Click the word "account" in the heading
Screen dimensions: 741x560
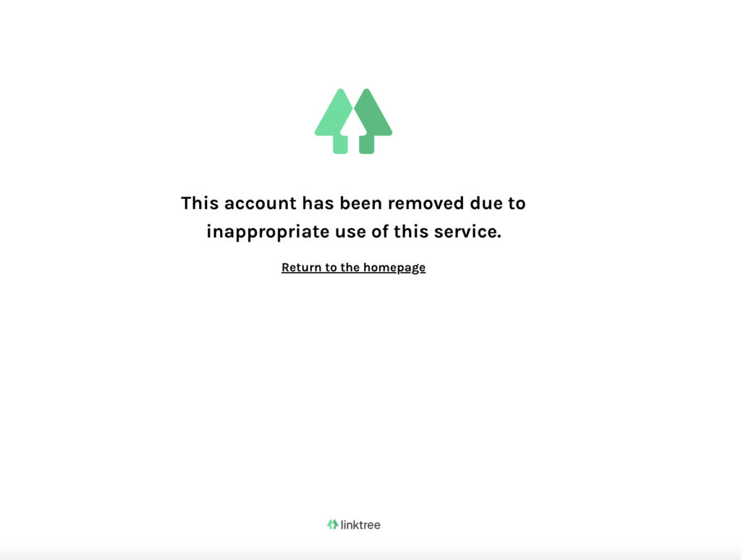point(261,204)
